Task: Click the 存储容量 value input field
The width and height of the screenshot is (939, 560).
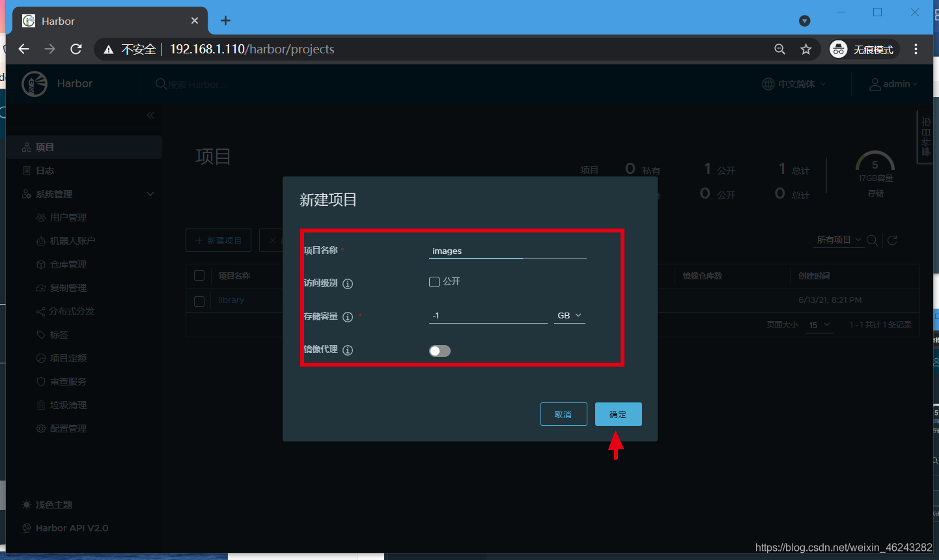Action: (x=488, y=316)
